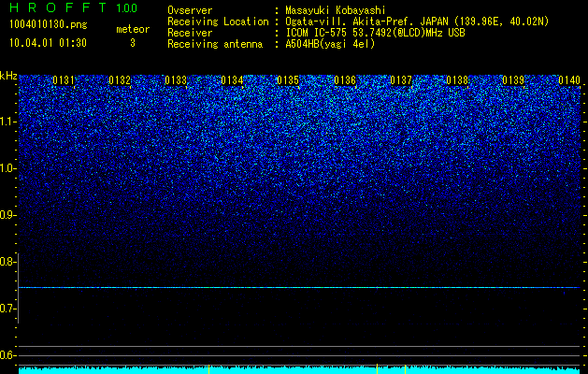
Task: Click the 0133 time marker
Action: [x=176, y=80]
